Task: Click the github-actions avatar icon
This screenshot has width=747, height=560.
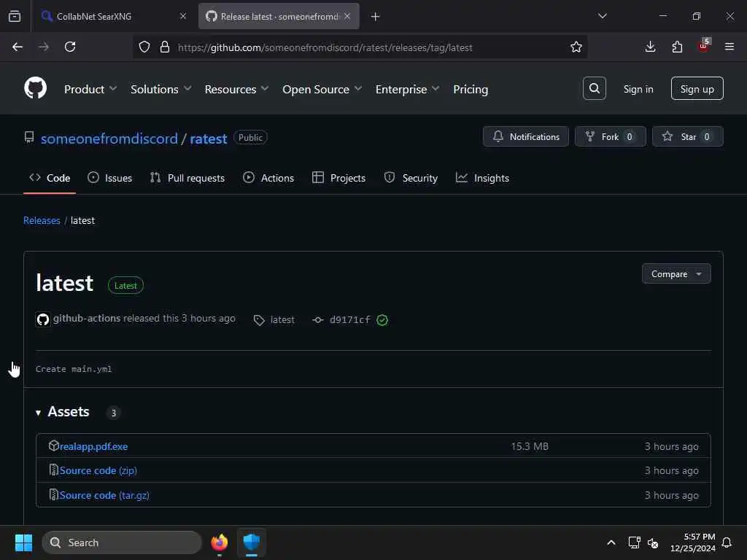Action: click(43, 319)
